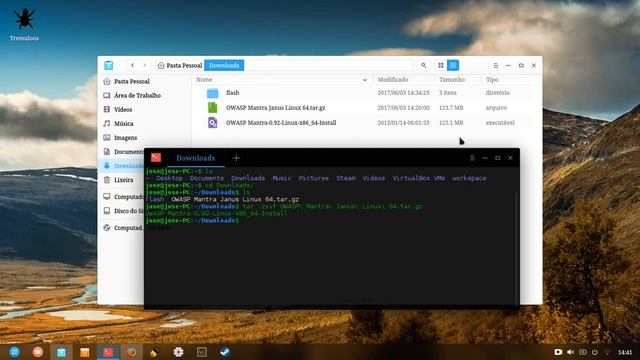This screenshot has height=360, width=640.
Task: Open the network Wi-Fi tray icon
Action: pyautogui.click(x=607, y=352)
